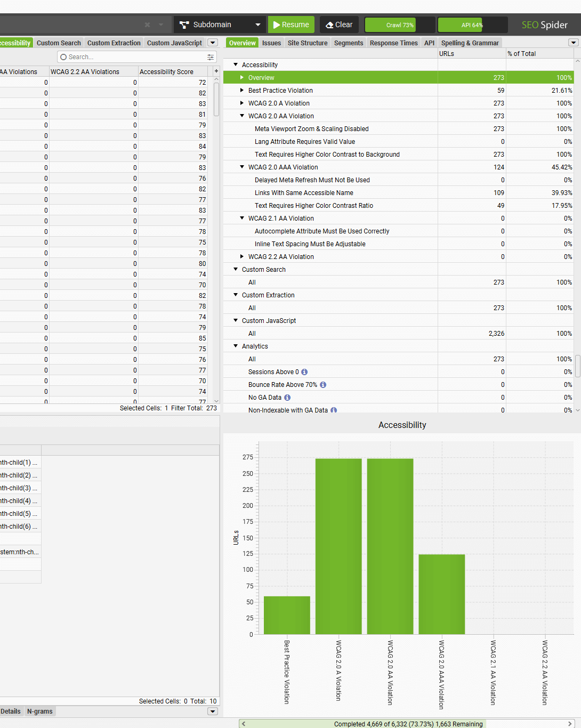Click info icon next to No GA Data
The height and width of the screenshot is (728, 581).
pyautogui.click(x=287, y=398)
